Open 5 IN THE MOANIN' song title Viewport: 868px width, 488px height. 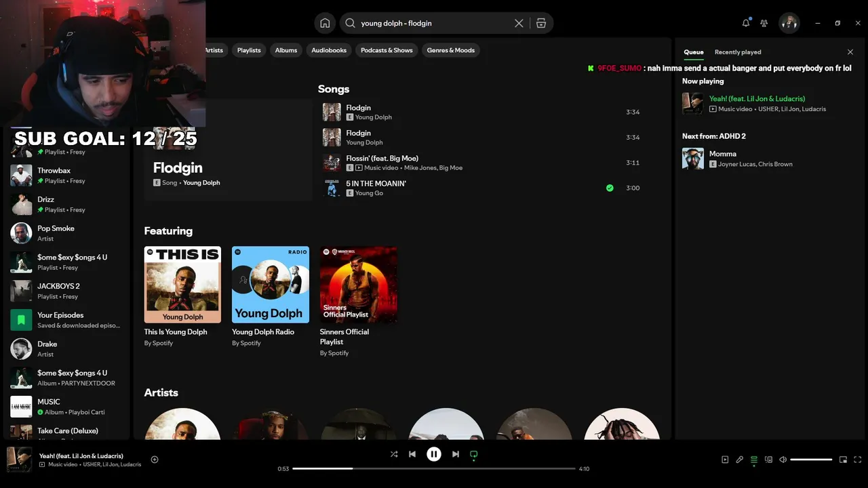click(x=376, y=184)
